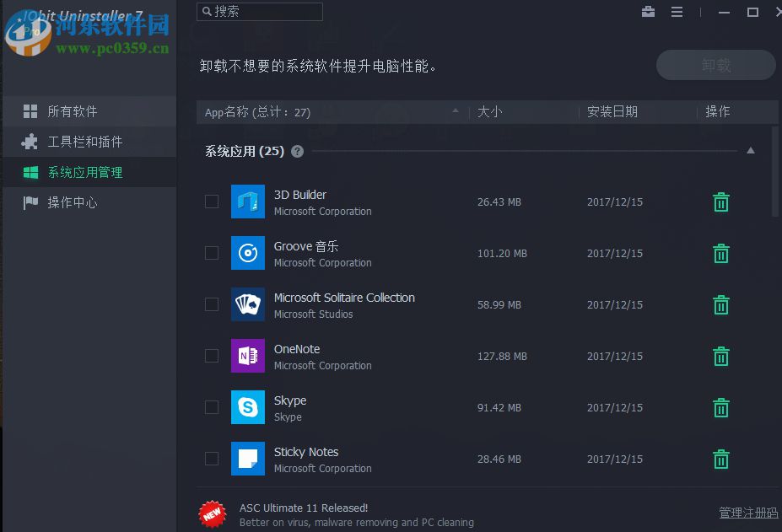The image size is (782, 532).
Task: Open the hamburger menu icon at top right
Action: tap(677, 12)
